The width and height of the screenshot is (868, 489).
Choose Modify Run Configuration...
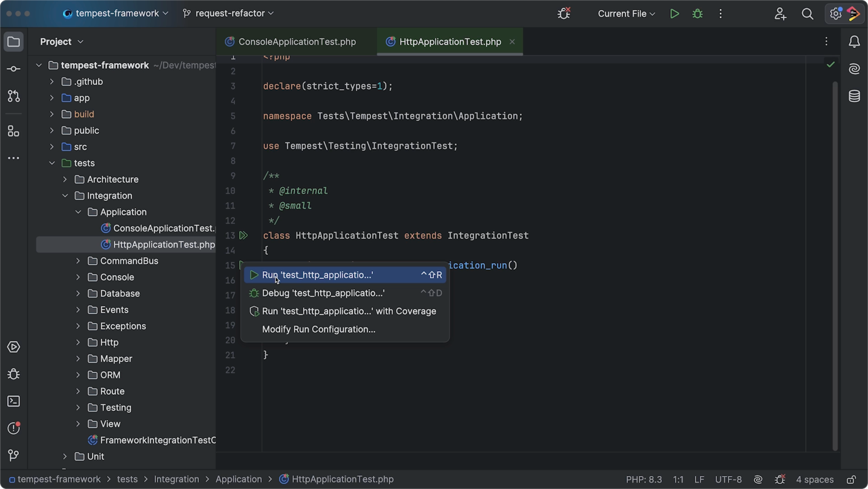[x=345, y=329]
